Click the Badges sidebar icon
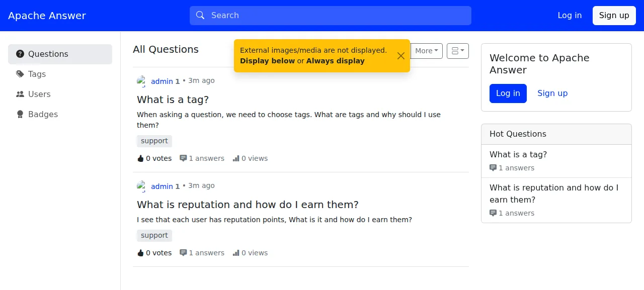Image resolution: width=644 pixels, height=290 pixels. (x=20, y=115)
